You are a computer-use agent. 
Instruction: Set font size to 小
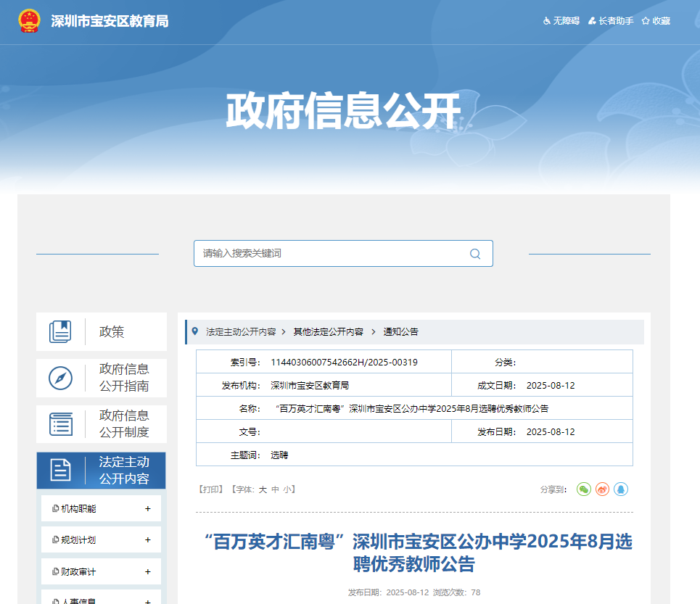pos(287,489)
